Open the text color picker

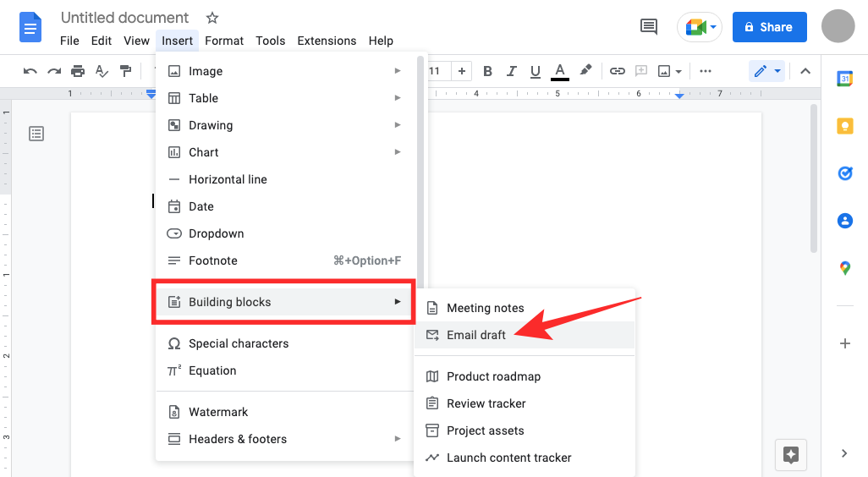tap(560, 71)
